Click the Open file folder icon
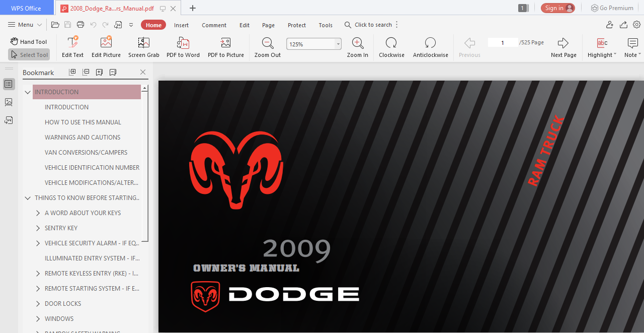 (55, 25)
